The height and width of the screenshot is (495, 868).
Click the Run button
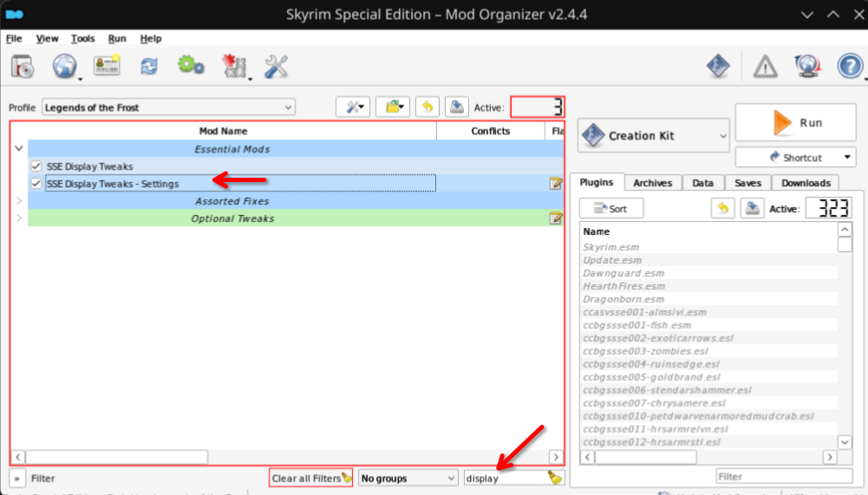click(x=795, y=122)
